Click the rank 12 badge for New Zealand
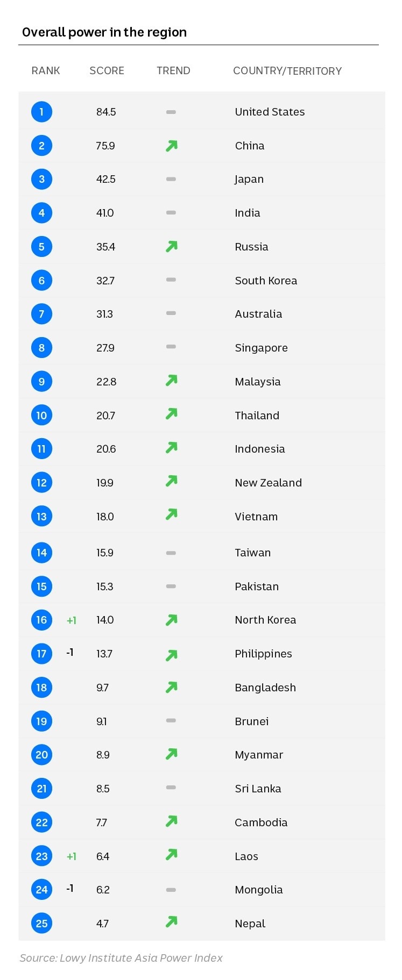Image resolution: width=402 pixels, height=980 pixels. (x=41, y=483)
